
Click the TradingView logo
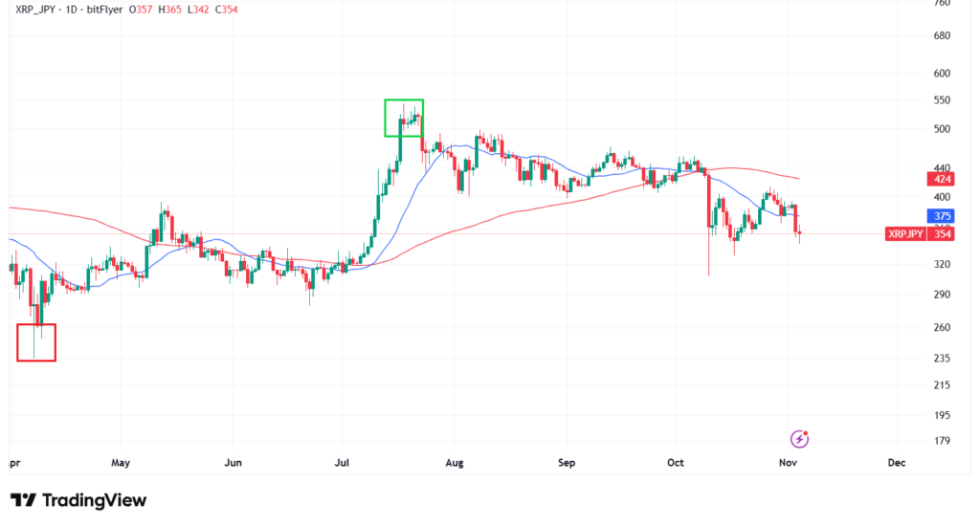point(78,500)
